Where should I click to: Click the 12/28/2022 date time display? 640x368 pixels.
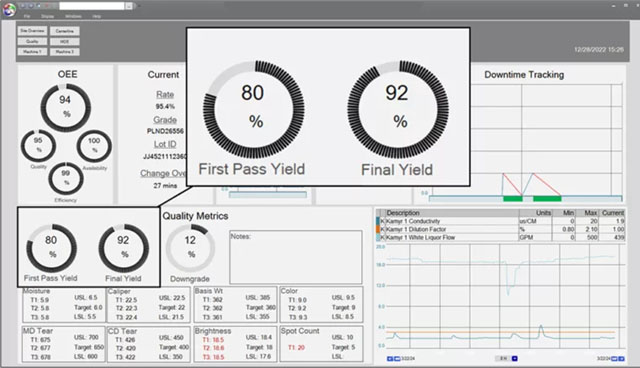(x=599, y=49)
